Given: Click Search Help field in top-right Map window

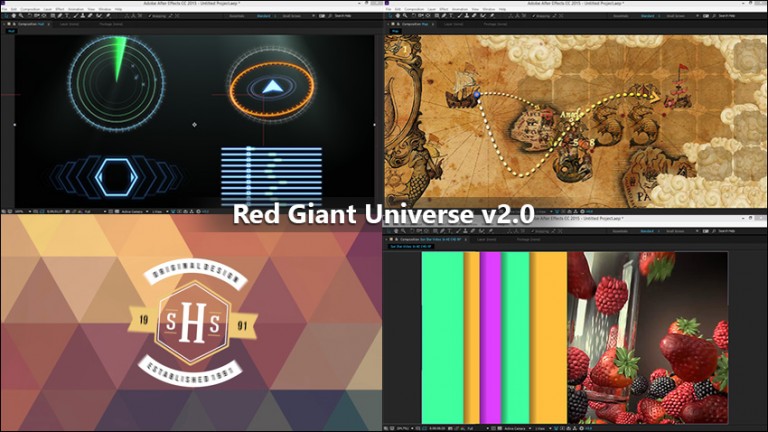Looking at the screenshot, I should [x=727, y=16].
